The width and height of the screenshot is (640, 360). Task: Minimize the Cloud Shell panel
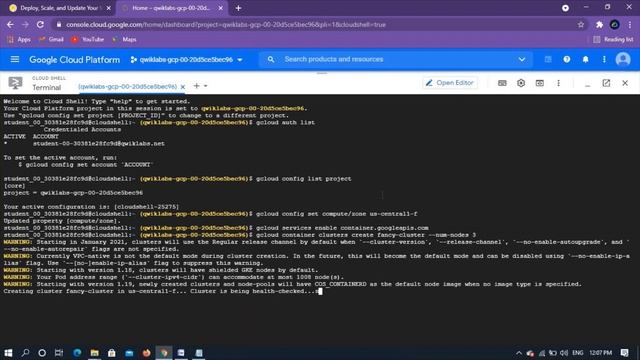click(x=587, y=85)
